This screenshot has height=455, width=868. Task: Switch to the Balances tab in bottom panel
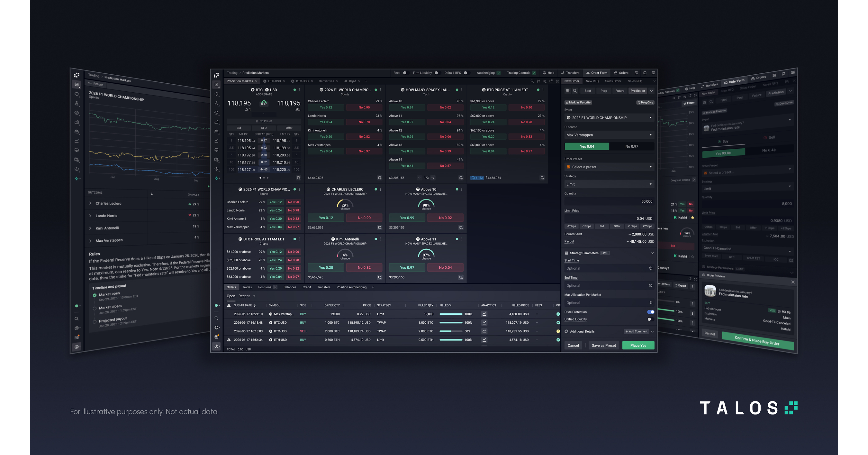290,287
